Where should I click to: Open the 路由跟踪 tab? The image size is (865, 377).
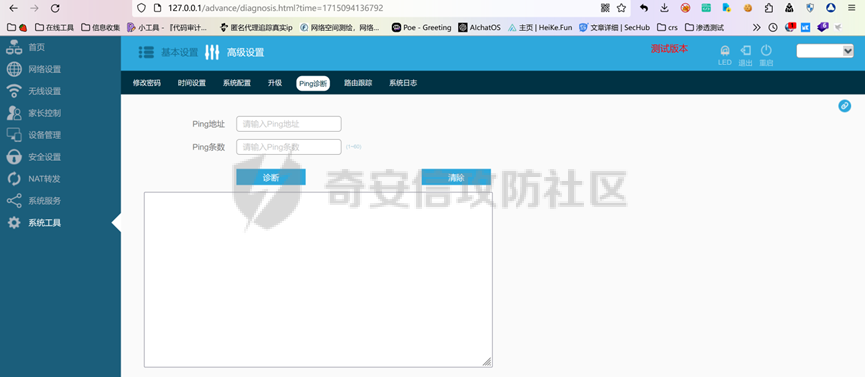point(358,83)
